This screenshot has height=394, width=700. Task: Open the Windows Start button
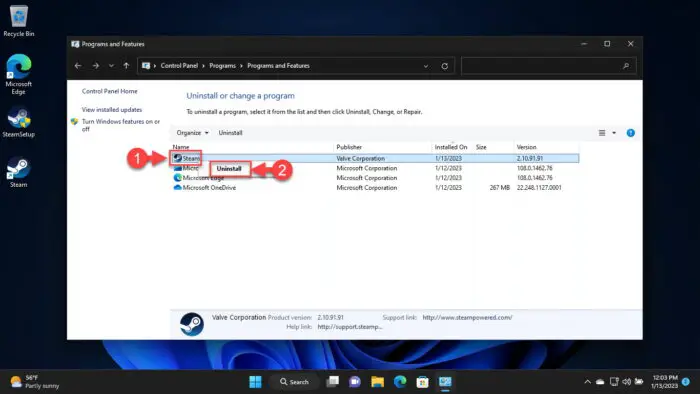255,382
